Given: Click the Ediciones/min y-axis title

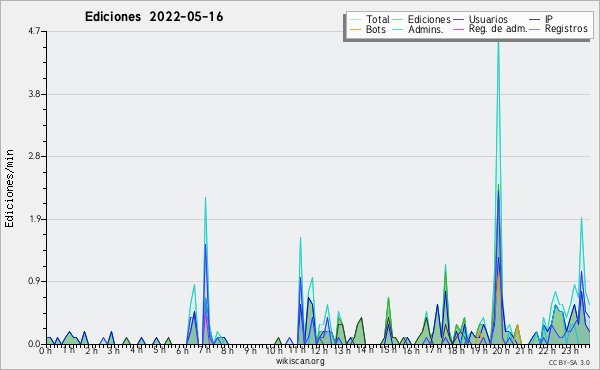Looking at the screenshot, I should point(9,188).
